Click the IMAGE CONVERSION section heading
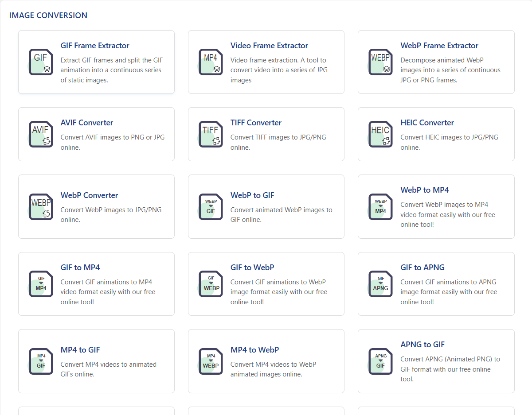Viewport: 532px width, 415px height. [48, 16]
